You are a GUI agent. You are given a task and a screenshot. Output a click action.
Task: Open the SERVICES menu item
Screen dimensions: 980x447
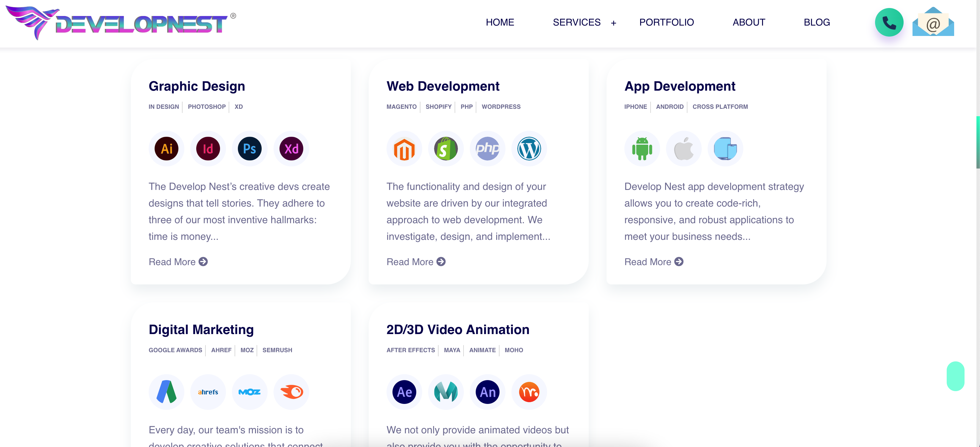pos(577,23)
